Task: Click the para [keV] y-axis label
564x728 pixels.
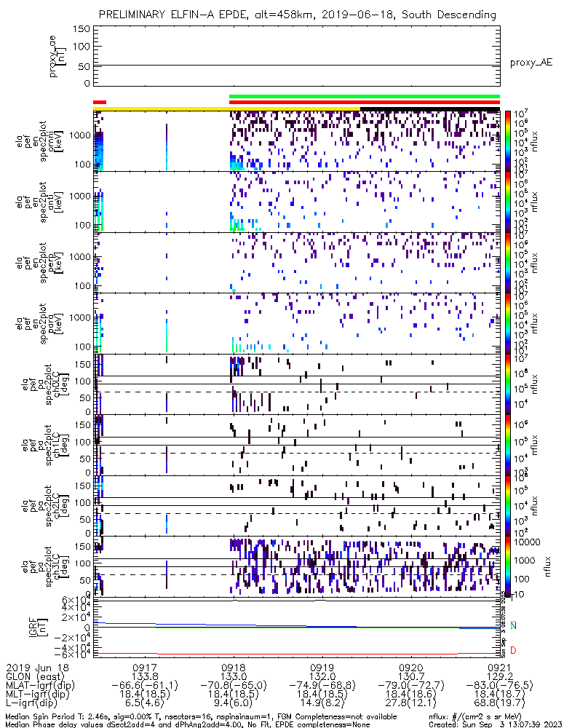Action: click(x=39, y=324)
